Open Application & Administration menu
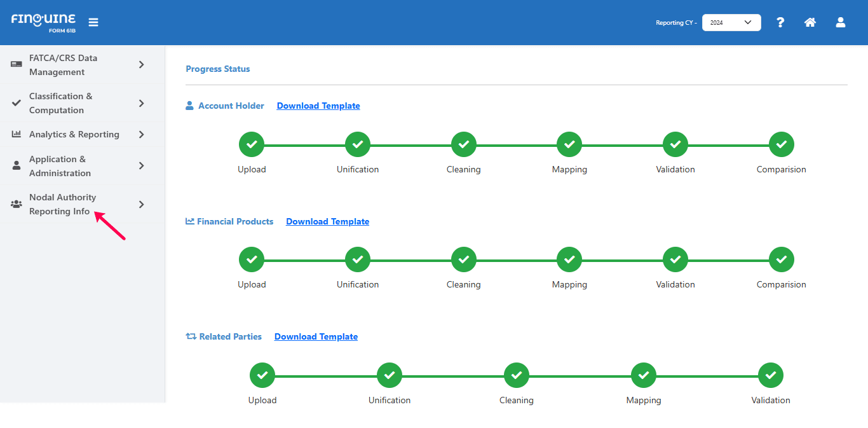 pos(60,166)
